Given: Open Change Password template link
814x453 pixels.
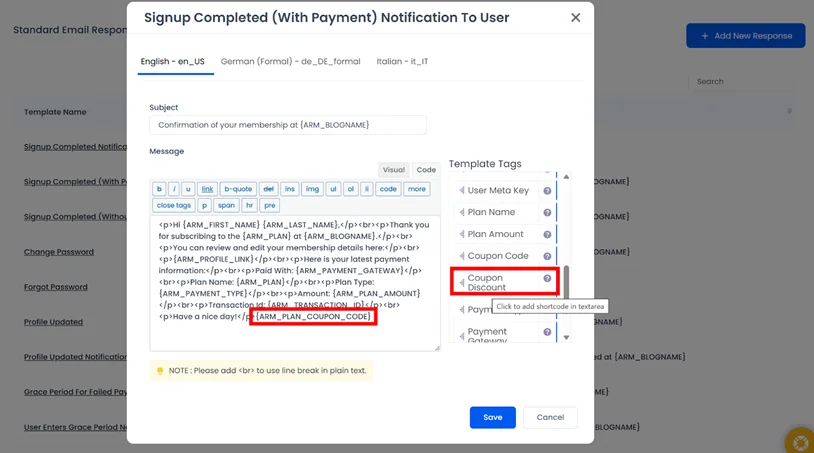Looking at the screenshot, I should 59,252.
